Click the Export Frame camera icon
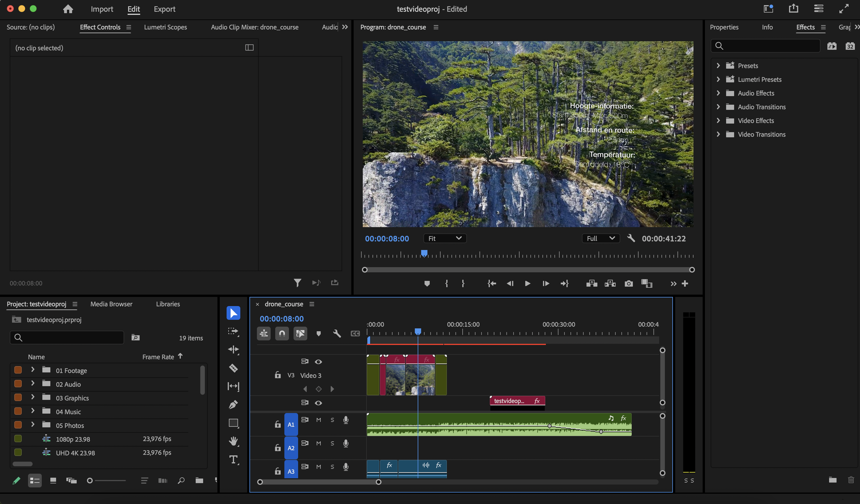The height and width of the screenshot is (504, 860). 629,283
